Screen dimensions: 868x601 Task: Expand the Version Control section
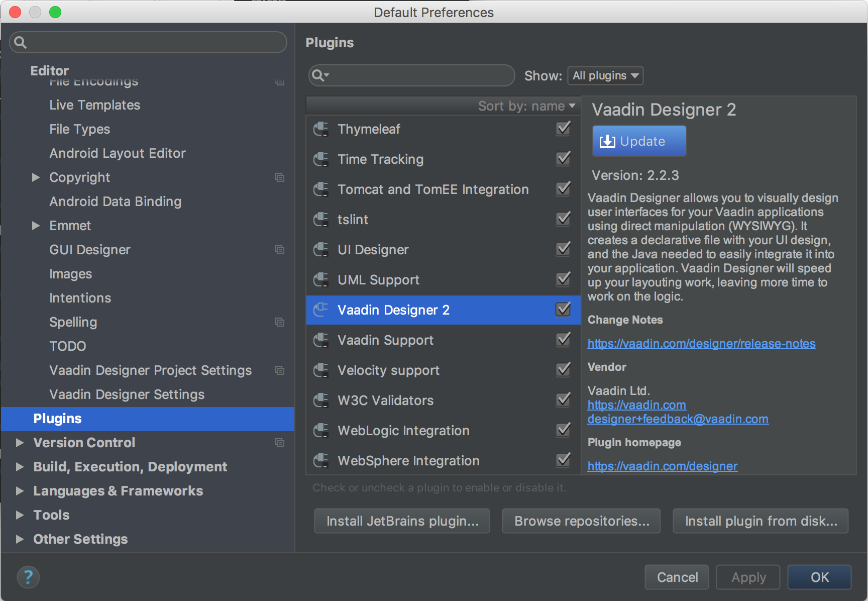click(x=20, y=443)
